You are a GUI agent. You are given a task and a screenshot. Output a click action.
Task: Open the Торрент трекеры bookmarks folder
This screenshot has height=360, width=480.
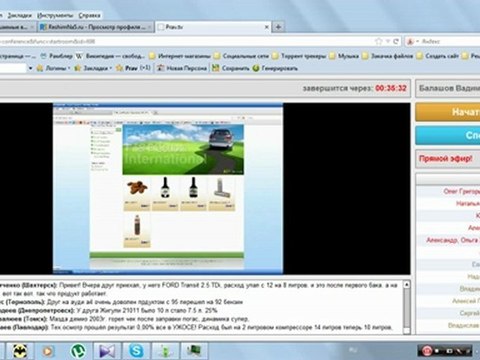click(x=299, y=56)
